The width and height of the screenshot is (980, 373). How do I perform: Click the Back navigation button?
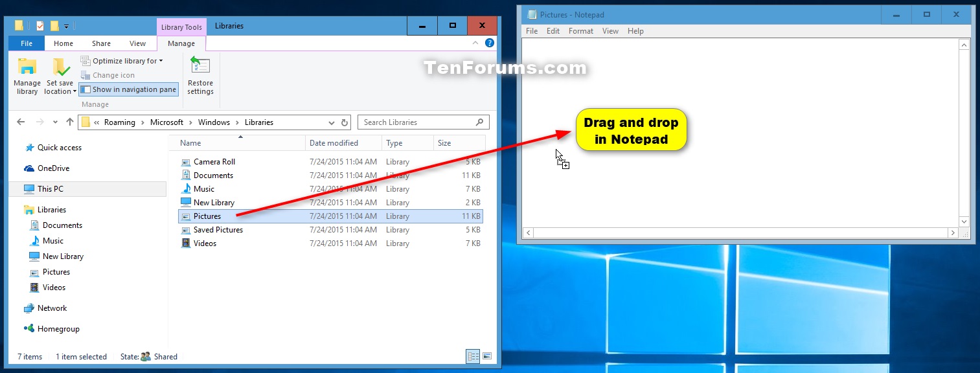(20, 122)
